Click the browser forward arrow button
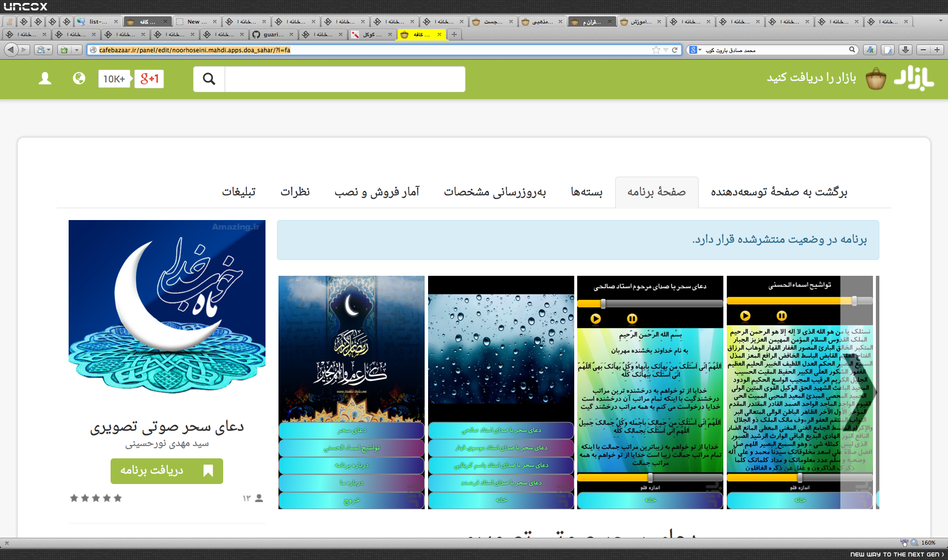This screenshot has width=948, height=560. [x=24, y=50]
